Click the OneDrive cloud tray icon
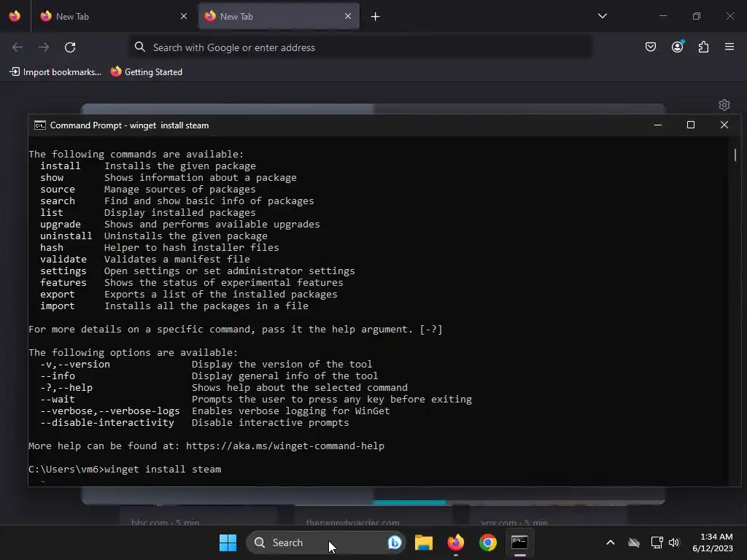Image resolution: width=747 pixels, height=560 pixels. pyautogui.click(x=634, y=542)
